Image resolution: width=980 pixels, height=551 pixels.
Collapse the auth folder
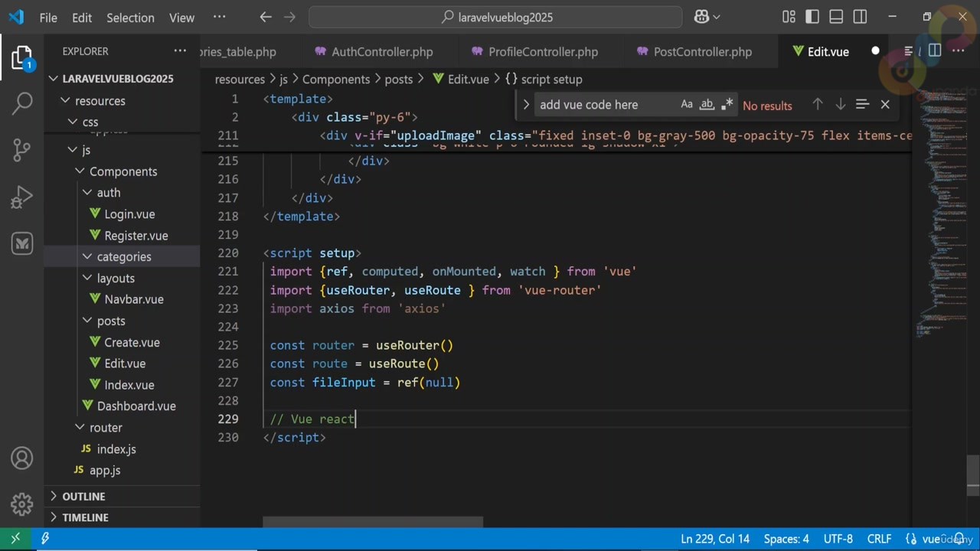pyautogui.click(x=87, y=192)
